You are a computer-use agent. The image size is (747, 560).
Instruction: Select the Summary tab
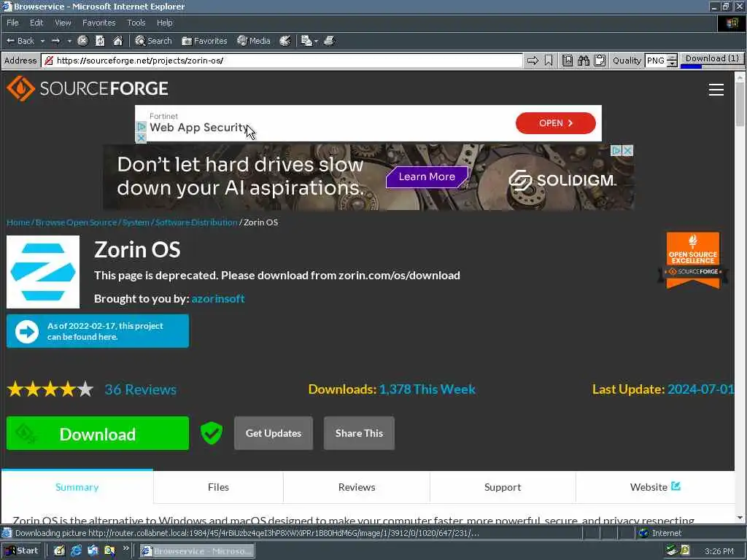77,487
